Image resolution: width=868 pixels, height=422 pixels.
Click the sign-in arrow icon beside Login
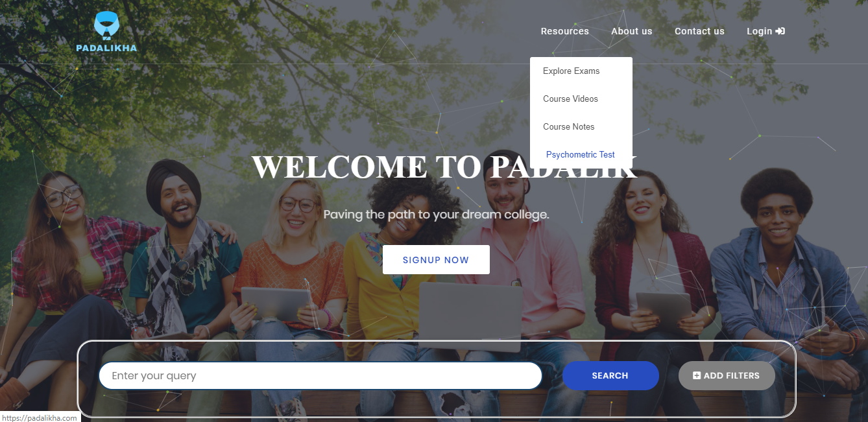pos(780,31)
